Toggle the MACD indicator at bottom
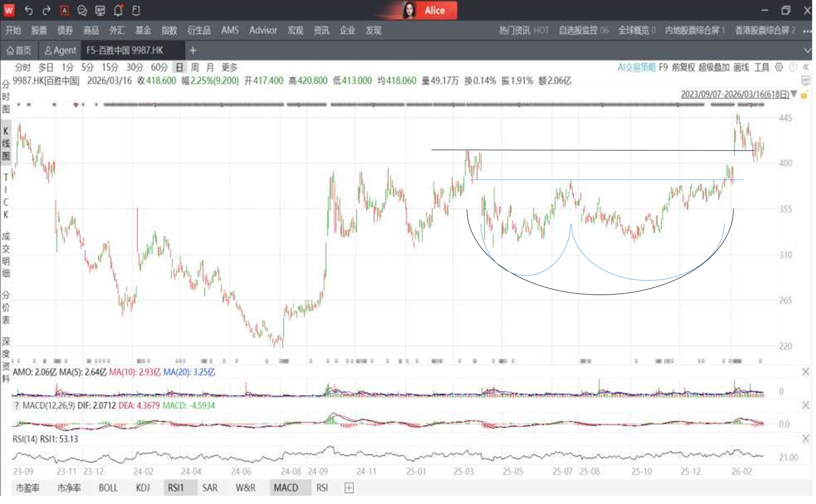This screenshot has width=816, height=504. [x=286, y=488]
